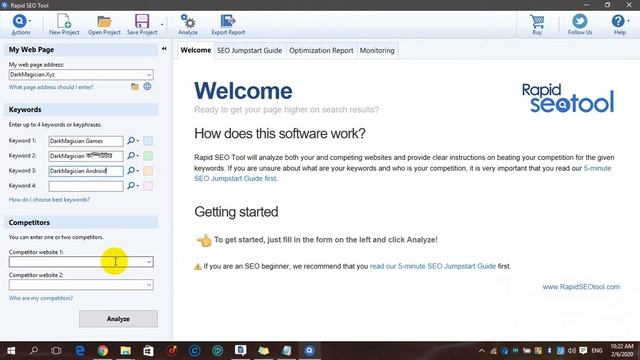Image resolution: width=640 pixels, height=360 pixels.
Task: Open the Help icon
Action: point(618,21)
